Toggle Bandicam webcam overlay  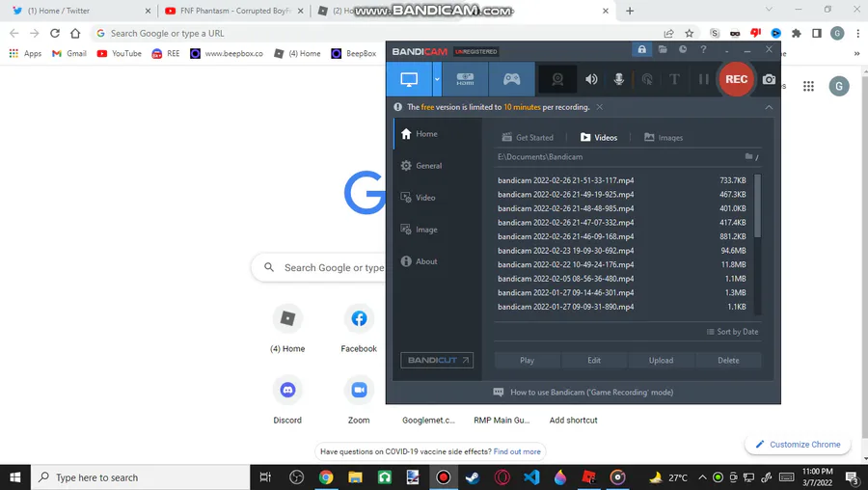557,79
